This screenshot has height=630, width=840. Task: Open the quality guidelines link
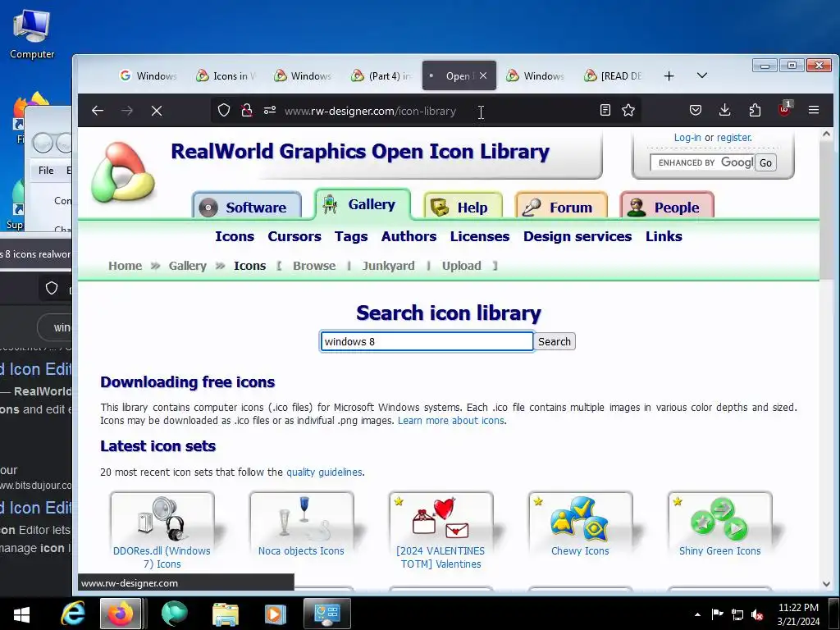[324, 472]
